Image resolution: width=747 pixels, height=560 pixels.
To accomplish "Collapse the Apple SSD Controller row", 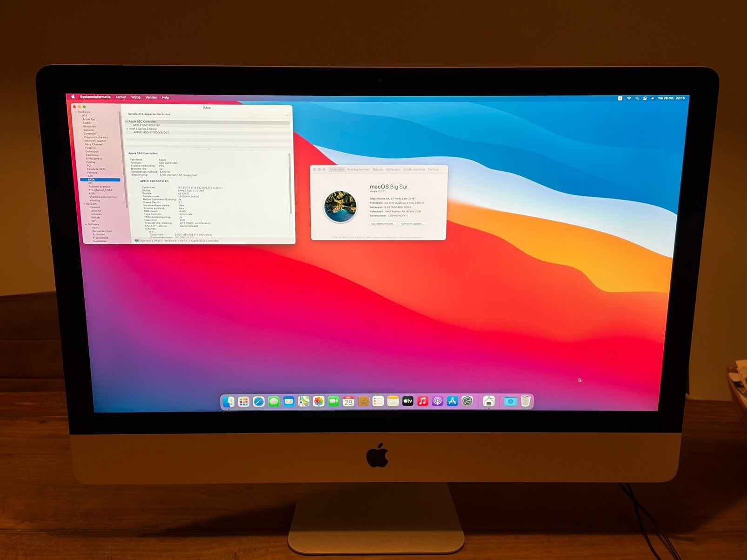I will [x=127, y=121].
